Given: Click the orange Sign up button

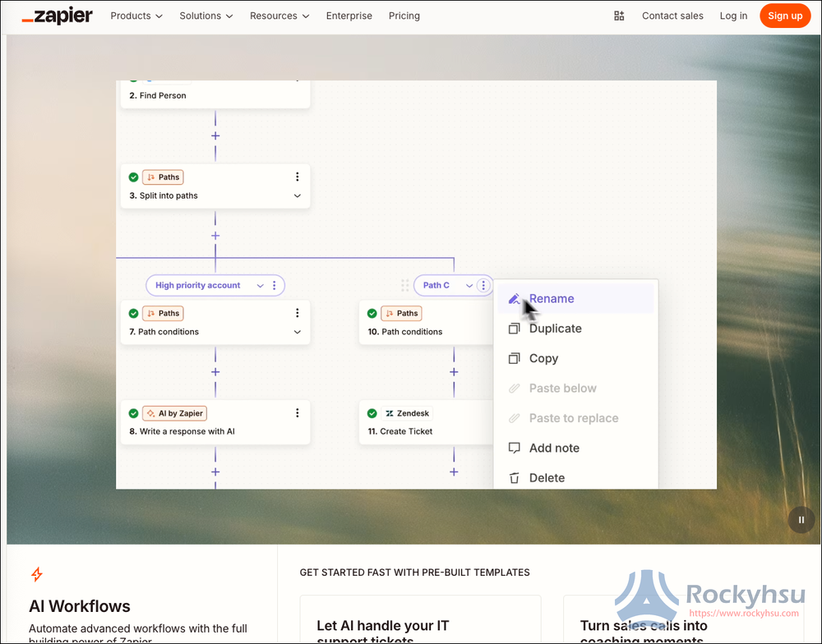Looking at the screenshot, I should point(785,16).
